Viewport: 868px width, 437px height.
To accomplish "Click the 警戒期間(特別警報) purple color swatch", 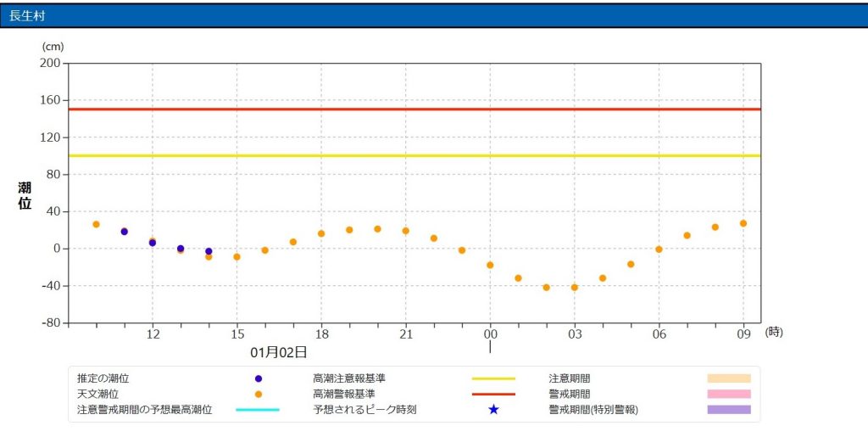I will tap(729, 410).
